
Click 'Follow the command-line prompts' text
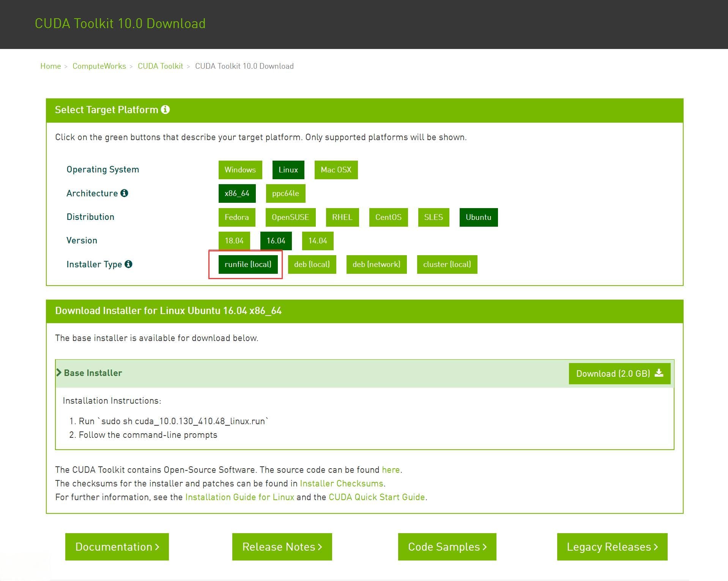point(148,435)
